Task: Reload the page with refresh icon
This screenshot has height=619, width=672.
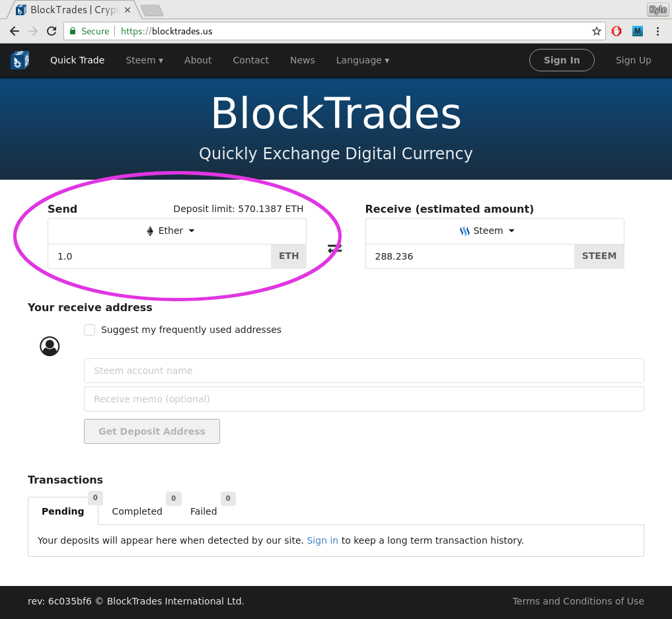Action: tap(52, 31)
